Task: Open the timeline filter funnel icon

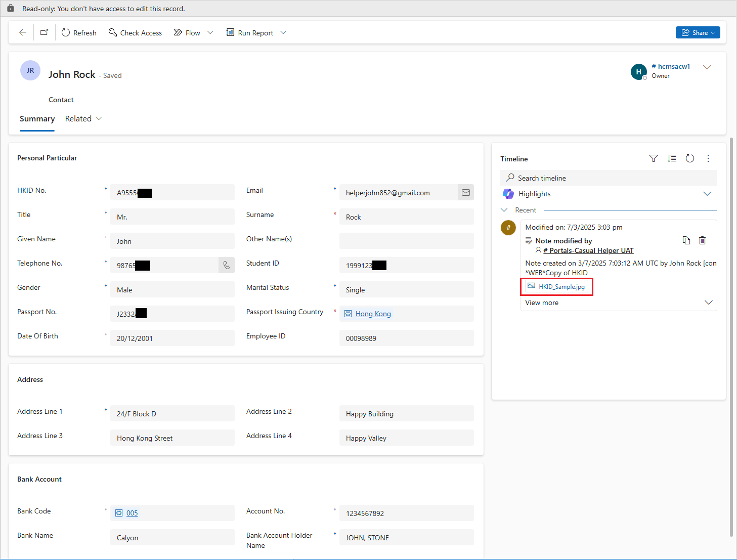Action: 653,159
